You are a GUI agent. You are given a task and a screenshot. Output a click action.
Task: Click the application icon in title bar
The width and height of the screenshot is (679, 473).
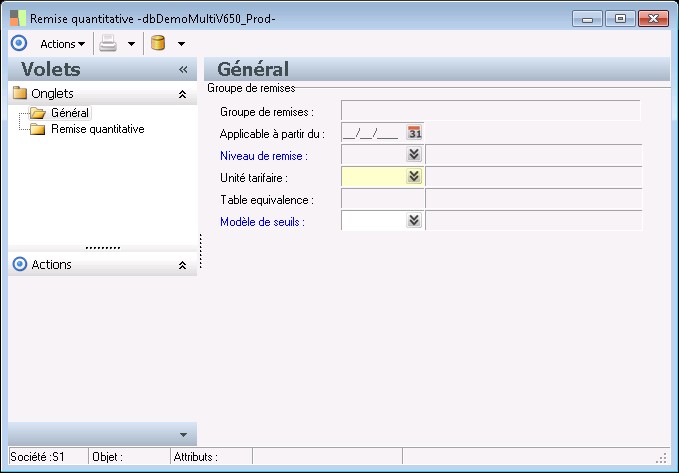[18, 19]
